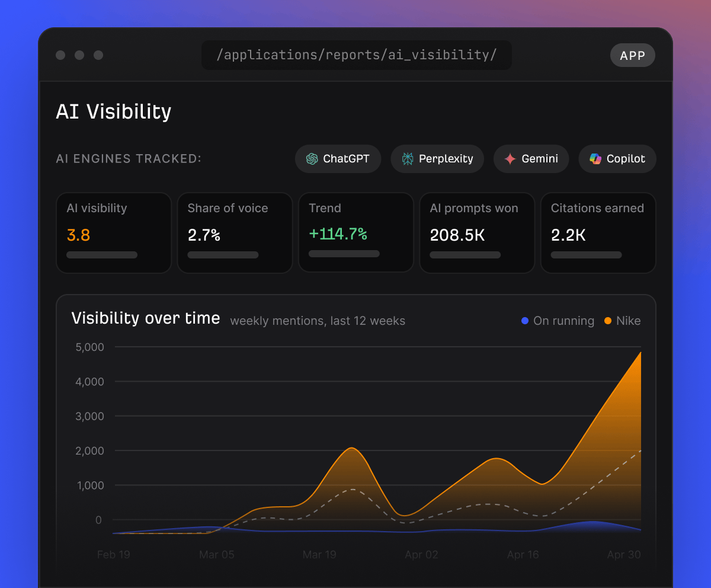Viewport: 711px width, 588px height.
Task: Click the 208.5K AI prompts won value
Action: [457, 235]
